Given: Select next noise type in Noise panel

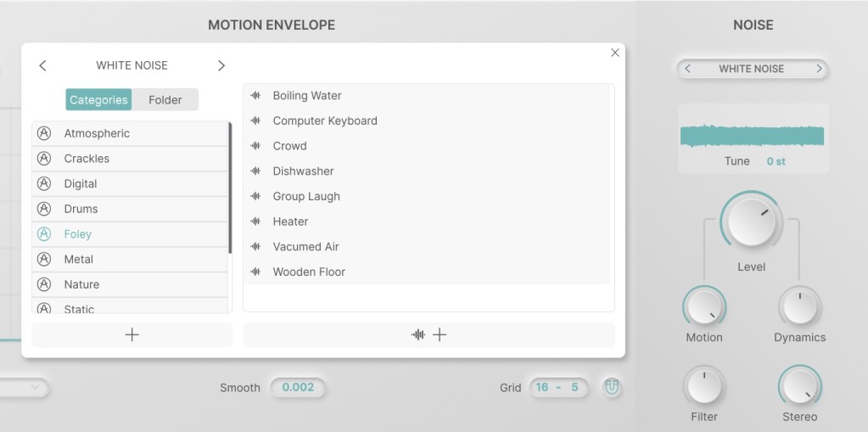Looking at the screenshot, I should tap(819, 69).
